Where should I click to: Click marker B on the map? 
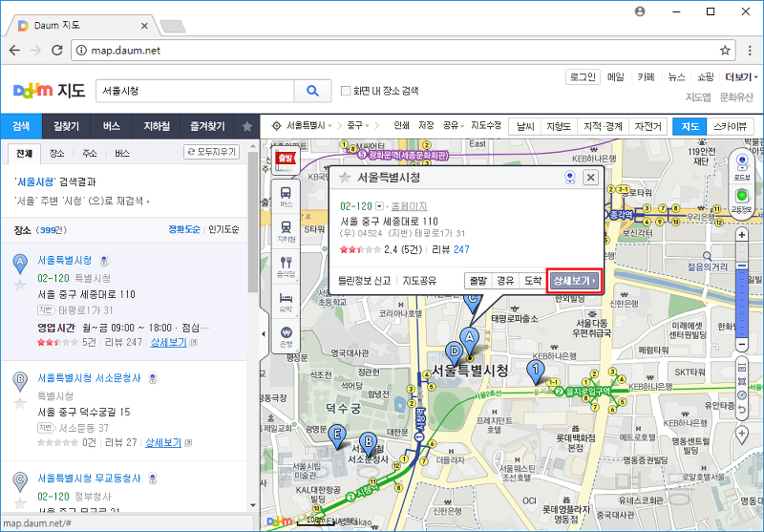coord(369,443)
